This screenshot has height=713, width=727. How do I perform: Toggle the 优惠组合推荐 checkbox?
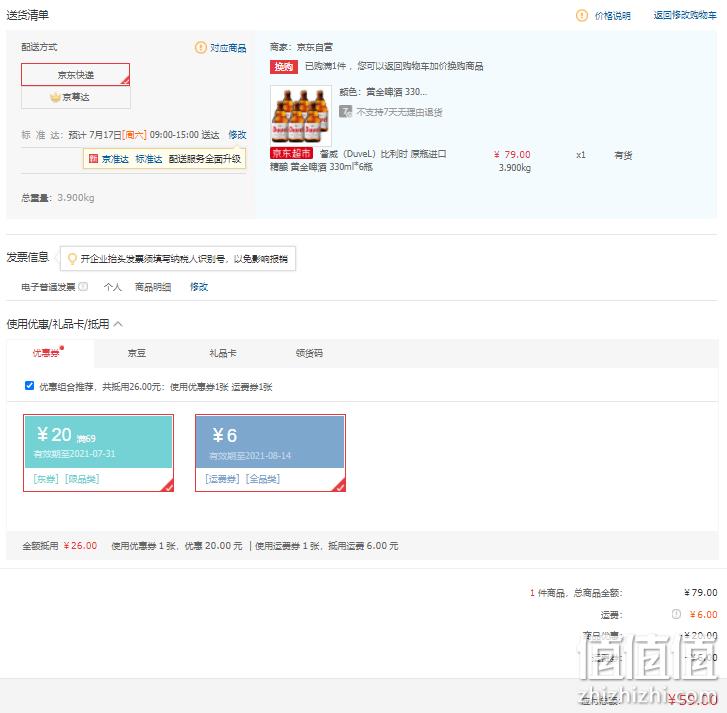29,386
